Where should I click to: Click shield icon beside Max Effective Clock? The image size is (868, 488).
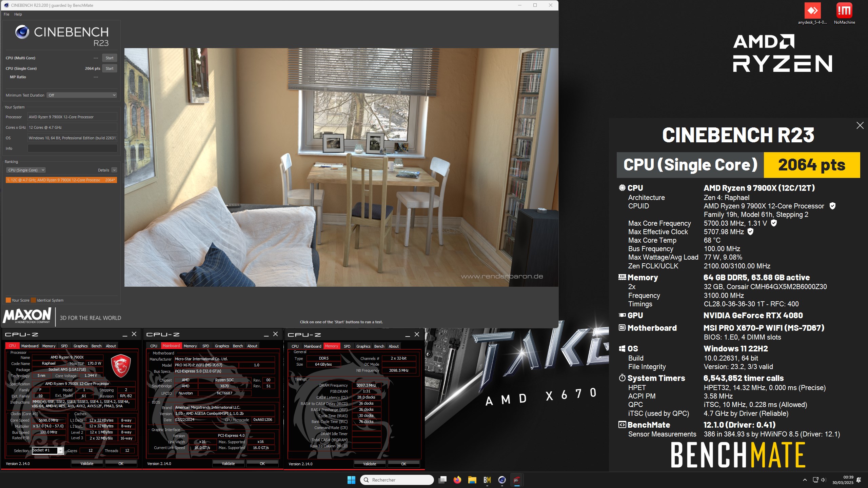pyautogui.click(x=750, y=231)
